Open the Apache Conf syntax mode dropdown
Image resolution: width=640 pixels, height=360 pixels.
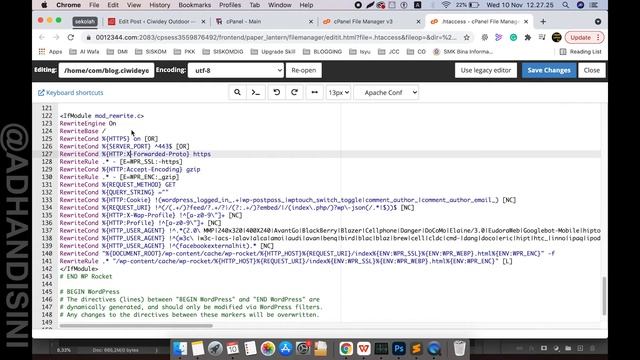click(x=387, y=92)
